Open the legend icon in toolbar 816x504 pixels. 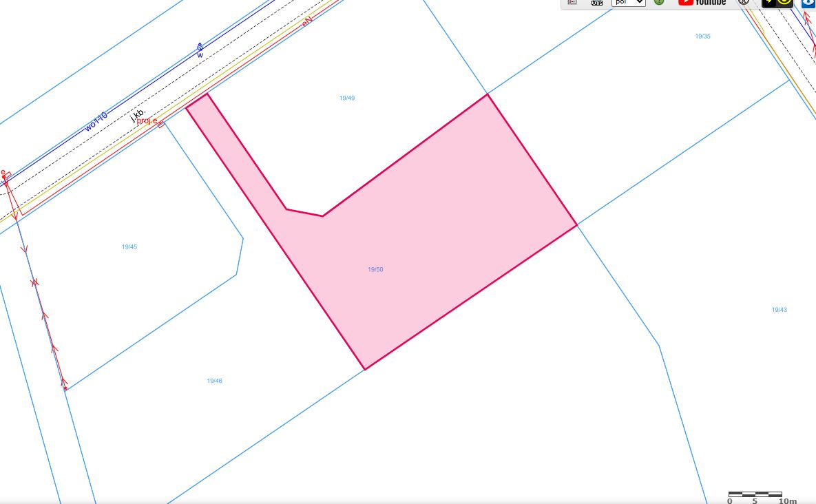pos(572,3)
